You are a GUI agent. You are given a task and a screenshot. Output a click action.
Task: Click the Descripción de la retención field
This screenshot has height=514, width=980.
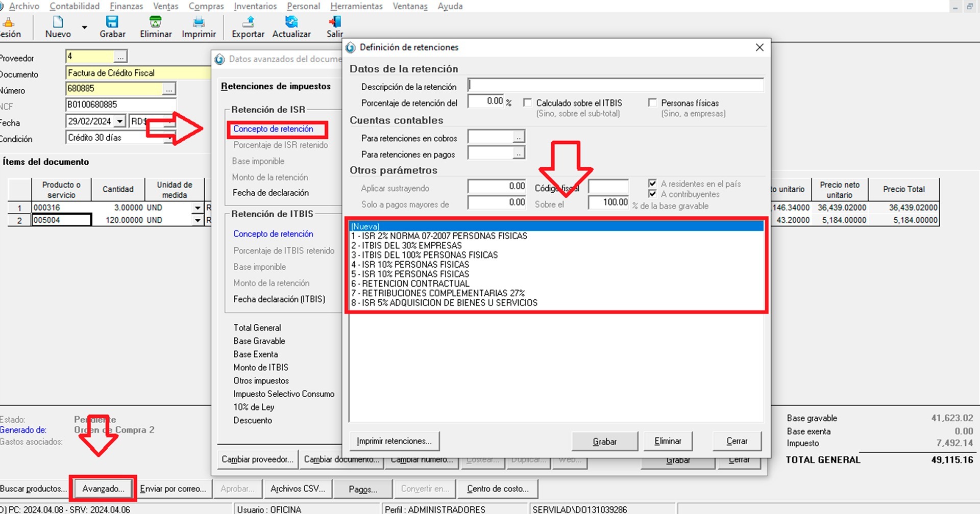616,85
